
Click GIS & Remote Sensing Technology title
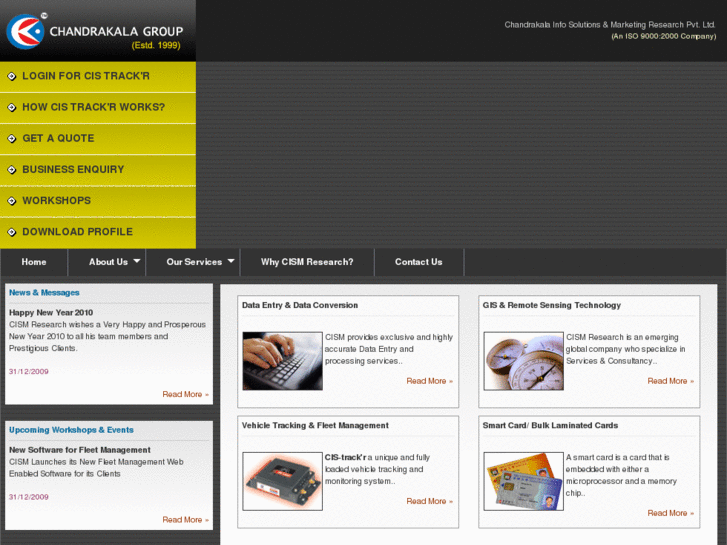pos(552,305)
